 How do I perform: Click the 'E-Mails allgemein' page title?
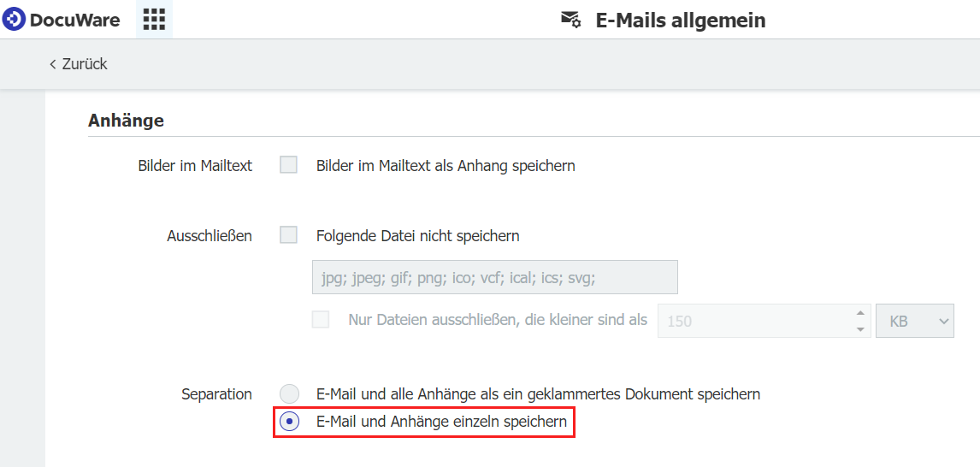pyautogui.click(x=680, y=20)
